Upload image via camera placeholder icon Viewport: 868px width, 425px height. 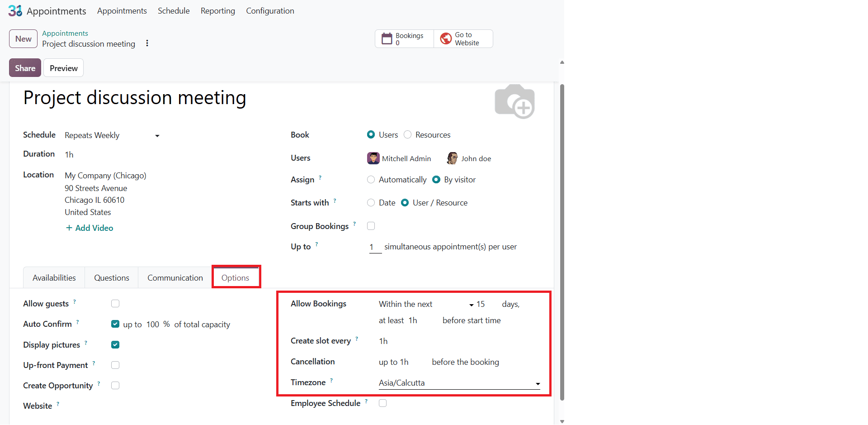(514, 101)
